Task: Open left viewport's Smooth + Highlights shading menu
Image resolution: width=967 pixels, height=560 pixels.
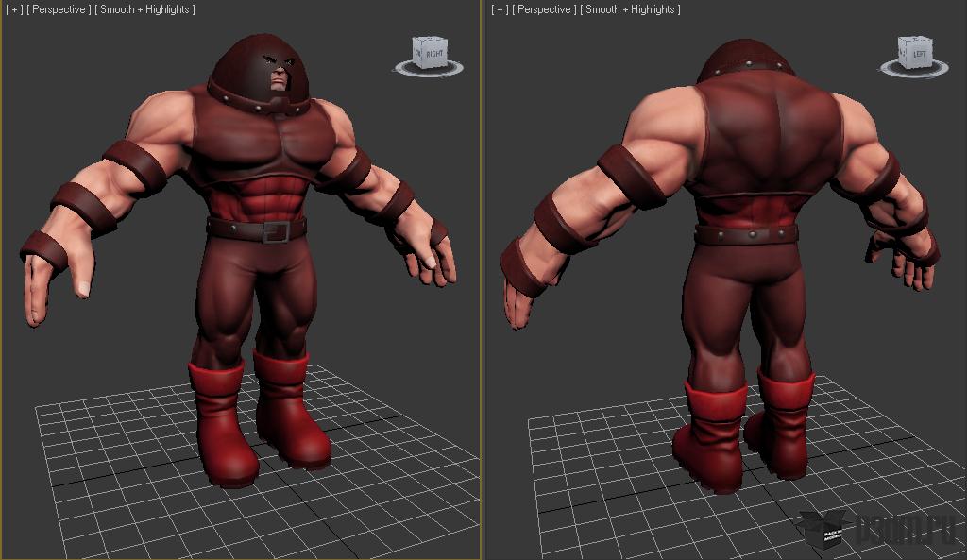Action: pos(144,9)
